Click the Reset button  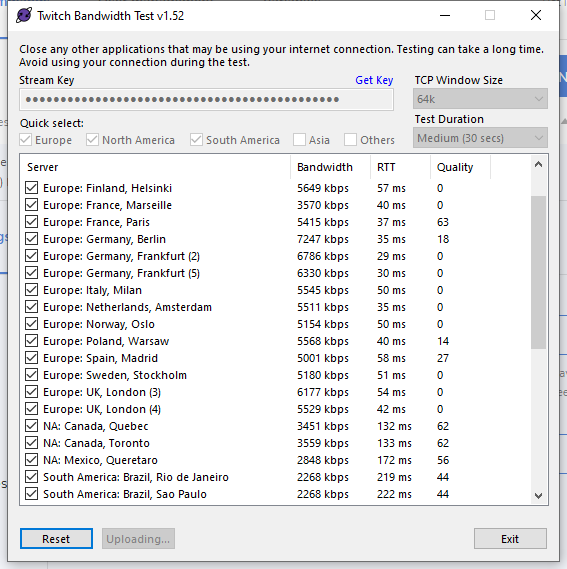pyautogui.click(x=56, y=539)
